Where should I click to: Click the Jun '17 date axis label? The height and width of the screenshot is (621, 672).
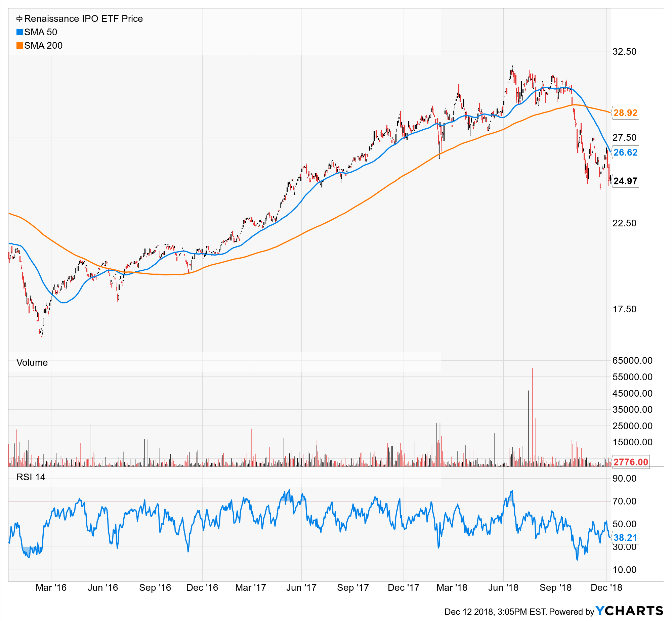point(301,588)
